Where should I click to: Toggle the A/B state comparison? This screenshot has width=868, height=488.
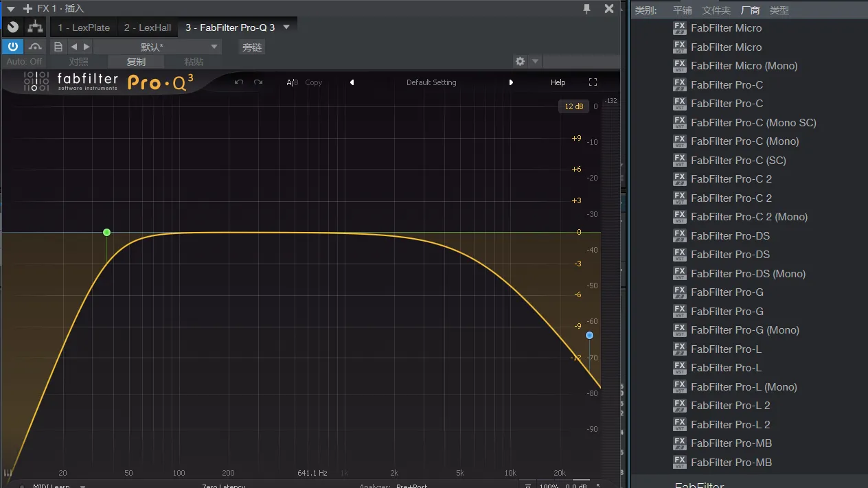[x=292, y=82]
